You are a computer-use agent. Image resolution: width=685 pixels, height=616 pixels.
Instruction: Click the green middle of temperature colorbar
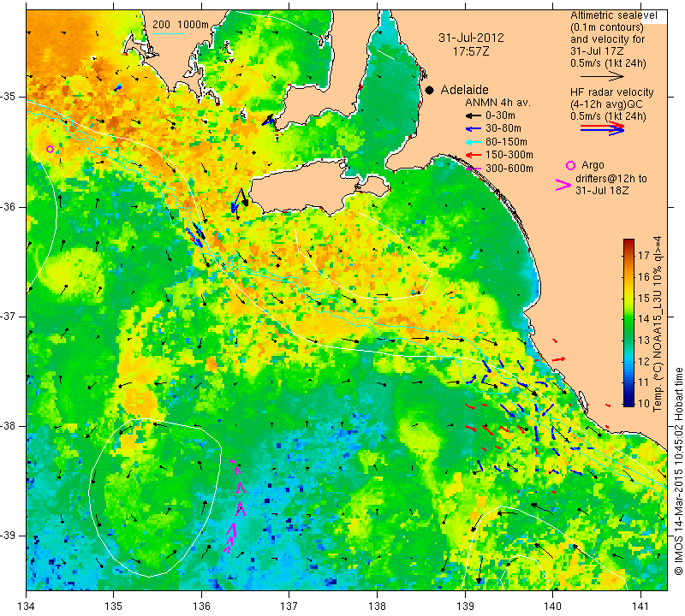point(628,323)
